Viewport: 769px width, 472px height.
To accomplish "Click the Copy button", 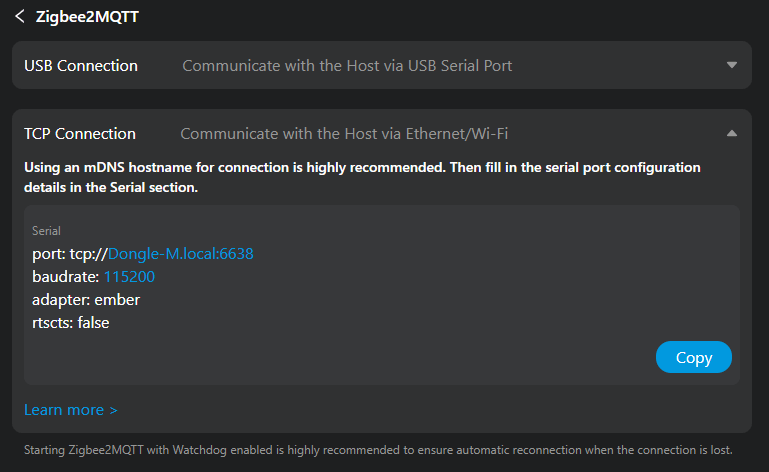I will click(x=693, y=357).
